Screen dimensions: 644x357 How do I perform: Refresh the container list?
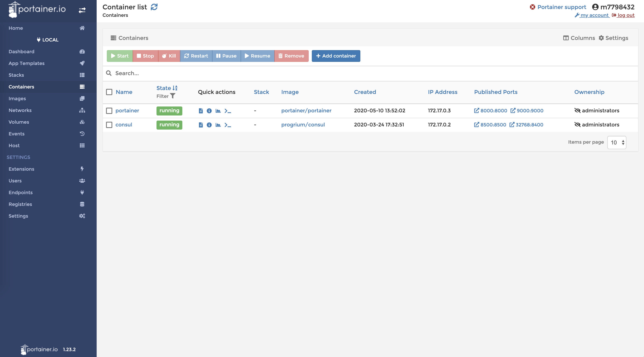154,7
